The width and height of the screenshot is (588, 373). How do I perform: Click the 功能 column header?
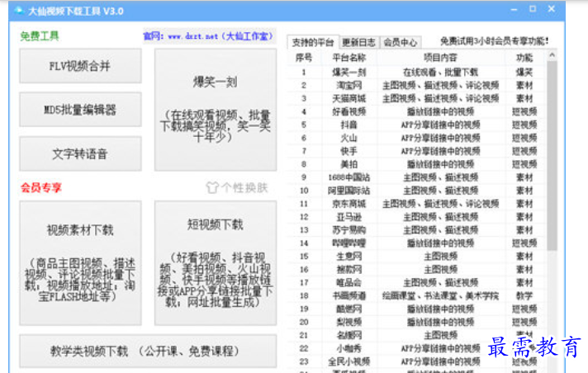524,58
